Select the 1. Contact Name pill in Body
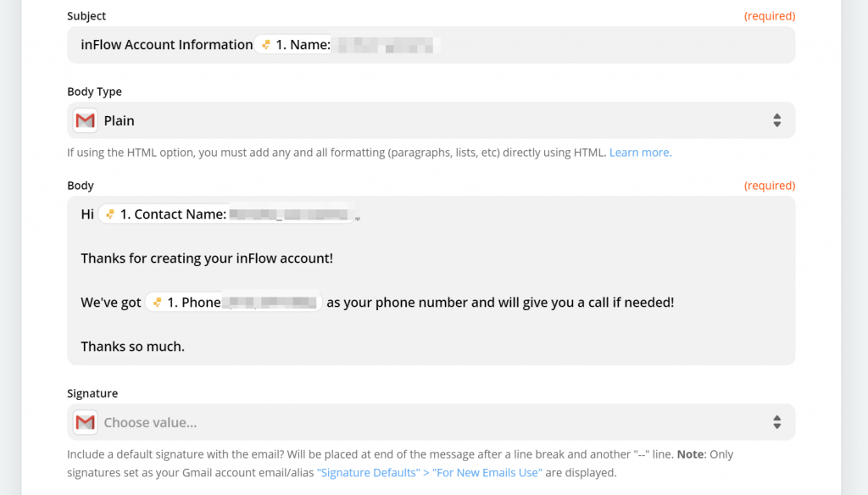 coord(226,214)
